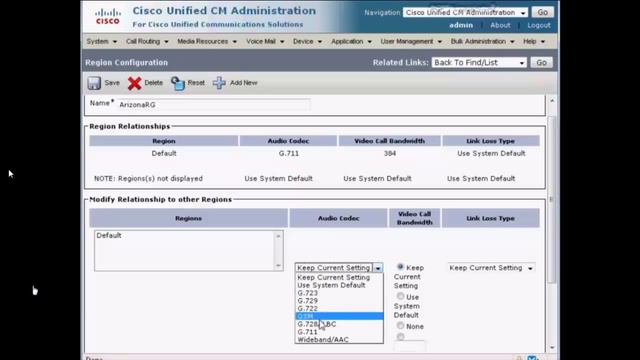Image resolution: width=640 pixels, height=360 pixels.
Task: Open the Help menu
Action: tap(534, 41)
